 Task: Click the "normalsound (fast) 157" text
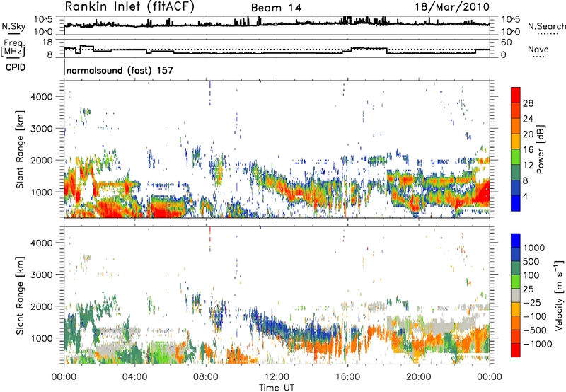point(120,70)
